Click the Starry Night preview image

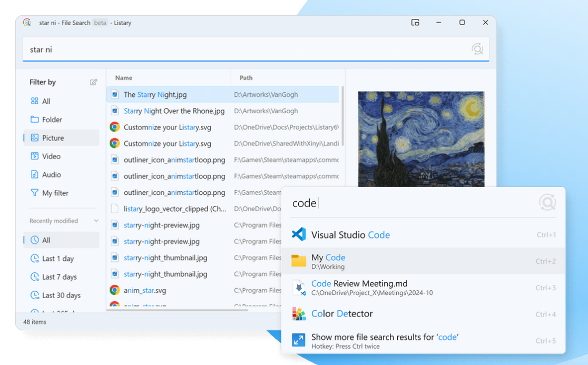point(420,139)
